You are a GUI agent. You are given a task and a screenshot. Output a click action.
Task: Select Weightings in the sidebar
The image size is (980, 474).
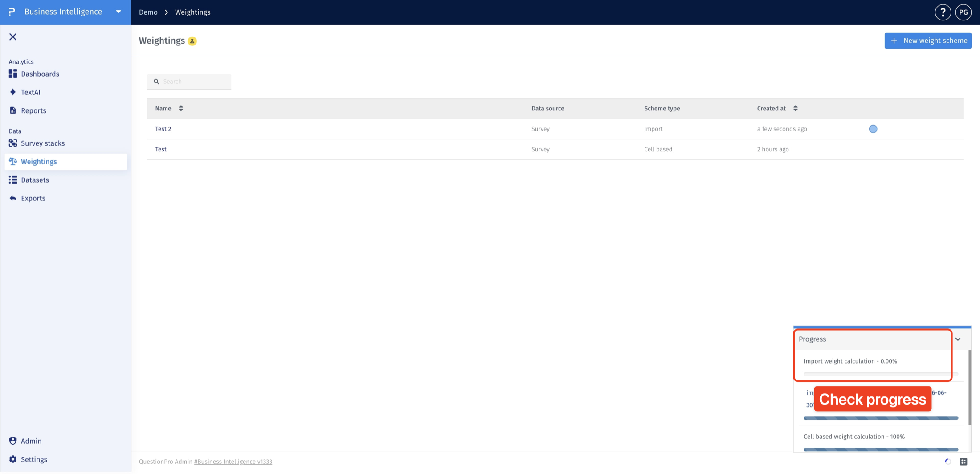click(x=65, y=162)
